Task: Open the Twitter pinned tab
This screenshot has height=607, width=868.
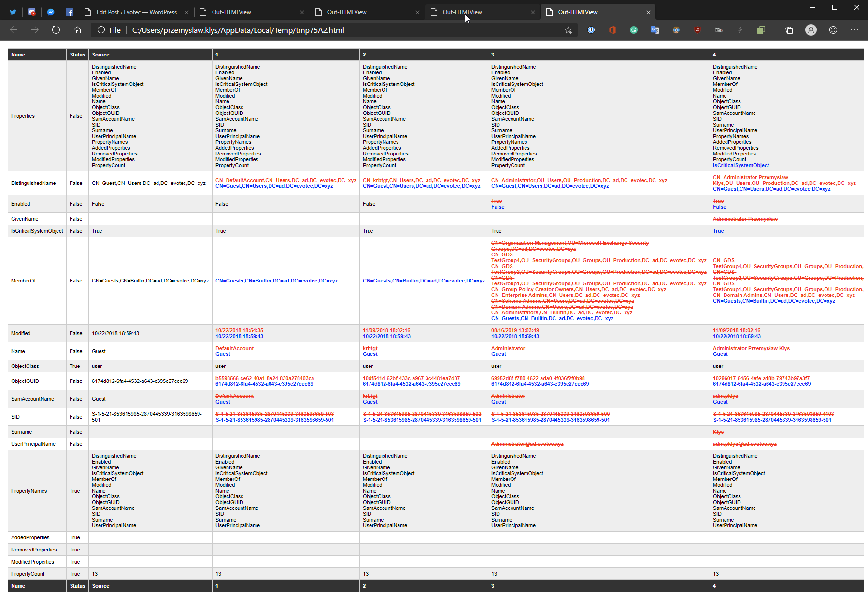Action: tap(13, 12)
